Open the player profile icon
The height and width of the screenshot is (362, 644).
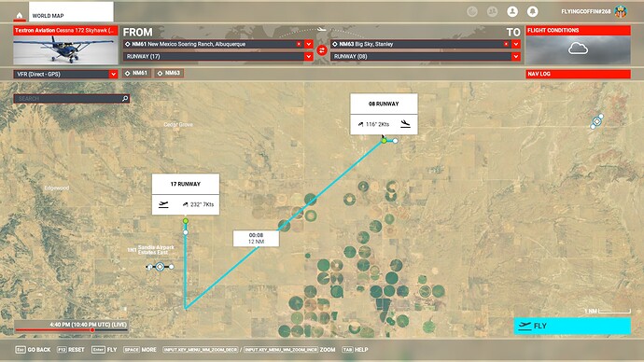[512, 11]
